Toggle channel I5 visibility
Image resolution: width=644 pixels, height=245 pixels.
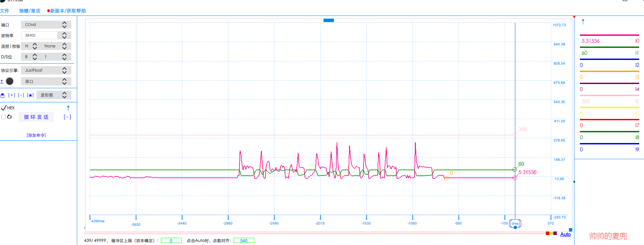[637, 101]
